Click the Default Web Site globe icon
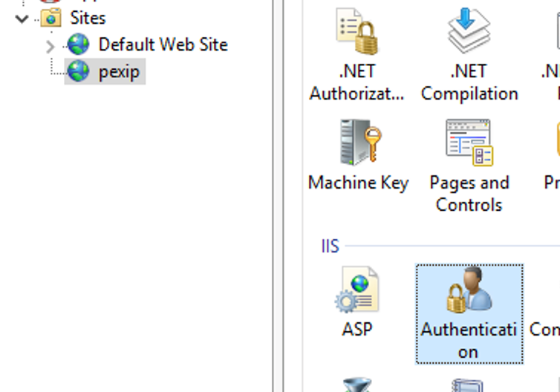 (78, 45)
